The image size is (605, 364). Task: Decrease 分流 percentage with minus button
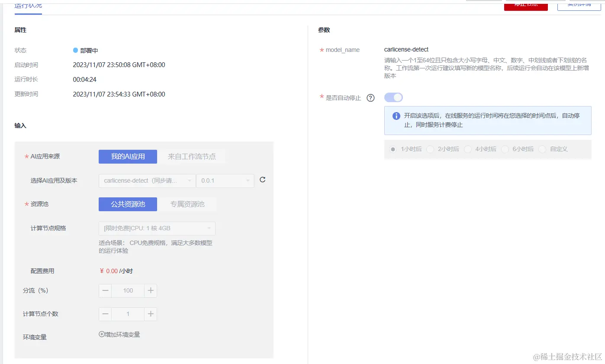coord(105,290)
